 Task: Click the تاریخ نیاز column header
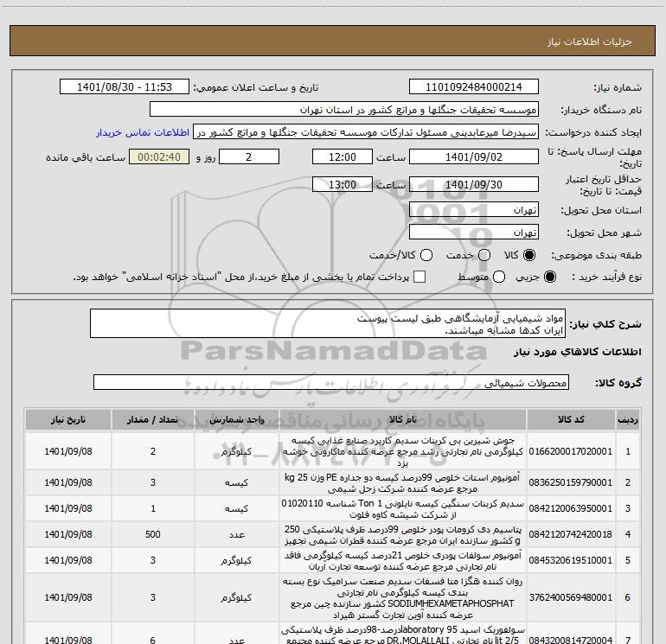(68, 419)
